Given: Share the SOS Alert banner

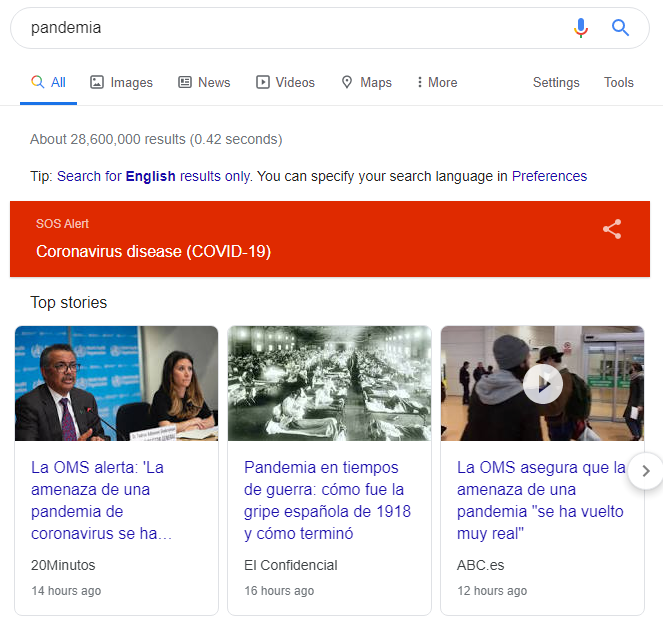Looking at the screenshot, I should click(x=612, y=229).
